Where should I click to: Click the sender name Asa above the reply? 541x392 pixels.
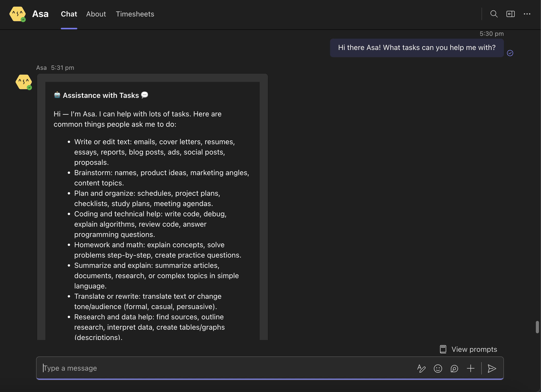(x=41, y=67)
